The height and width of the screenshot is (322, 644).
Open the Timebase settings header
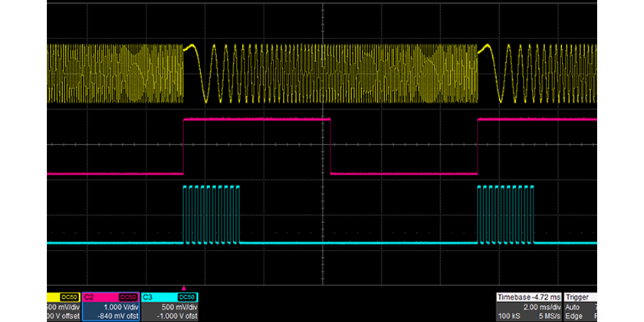(531, 296)
